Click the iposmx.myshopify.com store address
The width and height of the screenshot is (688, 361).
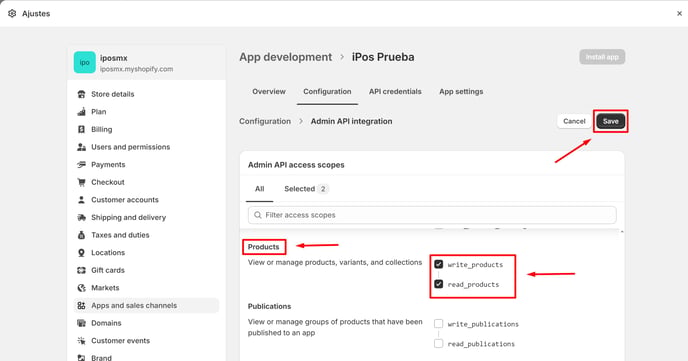point(136,69)
